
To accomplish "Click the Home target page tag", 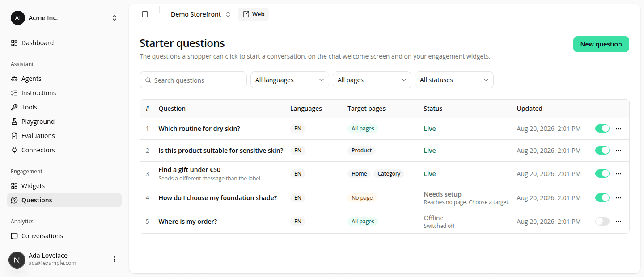I will [359, 174].
